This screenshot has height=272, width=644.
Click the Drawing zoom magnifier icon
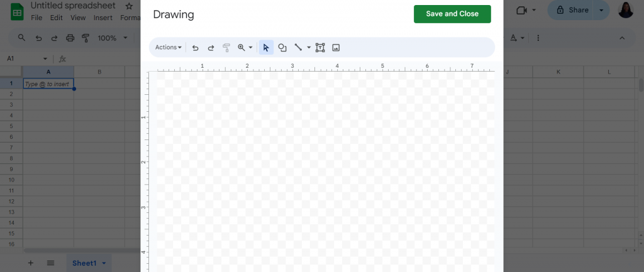pyautogui.click(x=241, y=48)
